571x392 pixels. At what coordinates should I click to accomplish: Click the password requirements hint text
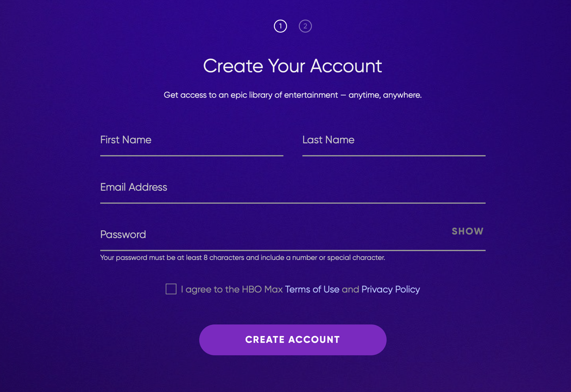[242, 258]
